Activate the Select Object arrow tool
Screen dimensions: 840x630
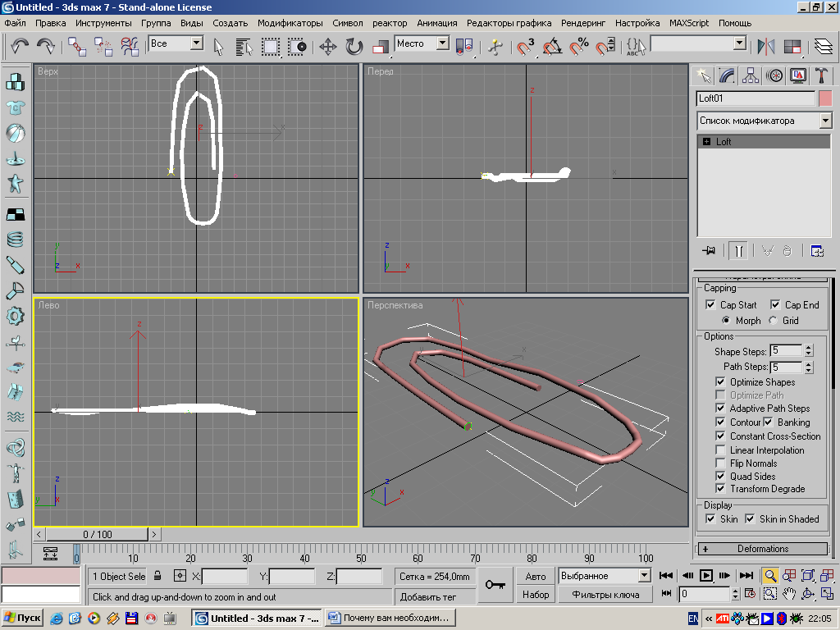[218, 47]
